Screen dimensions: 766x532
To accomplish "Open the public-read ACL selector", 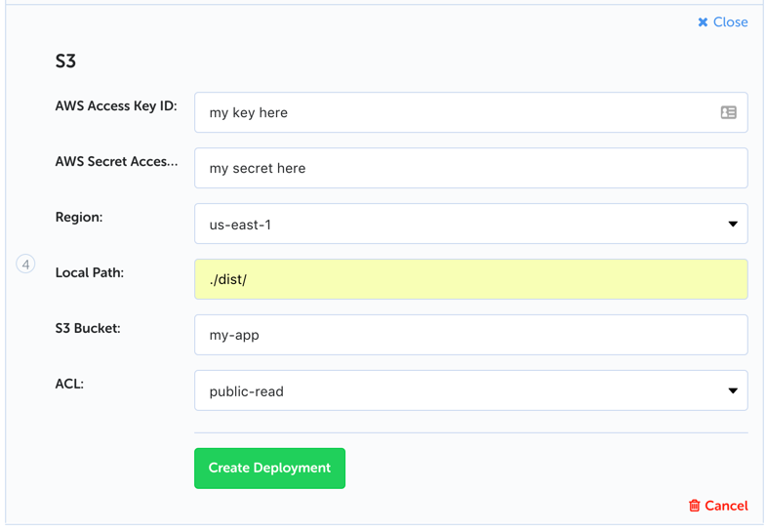I will (x=459, y=391).
